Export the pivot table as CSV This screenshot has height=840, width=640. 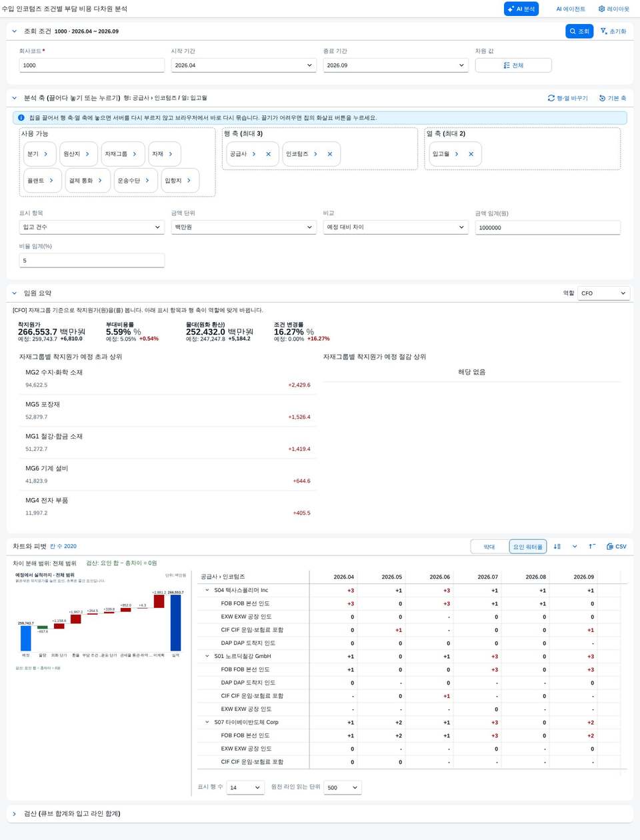[617, 547]
